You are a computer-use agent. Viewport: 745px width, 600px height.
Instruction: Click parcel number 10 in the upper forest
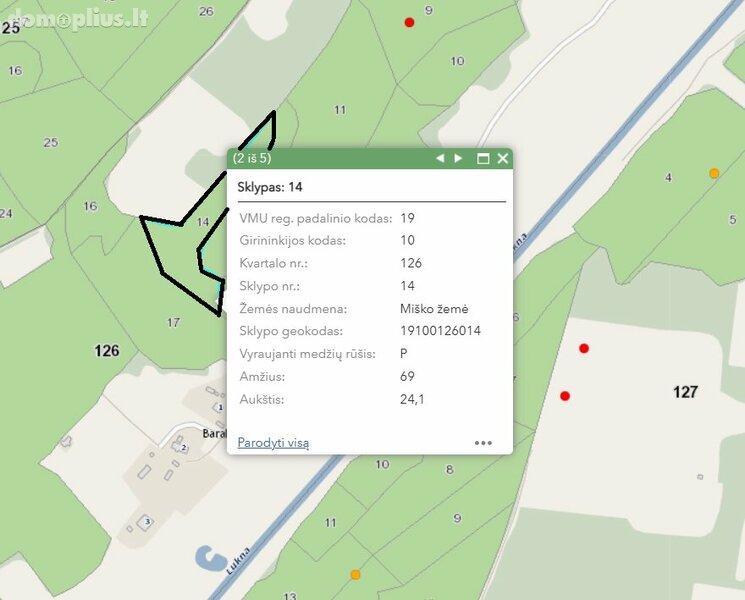tap(457, 61)
